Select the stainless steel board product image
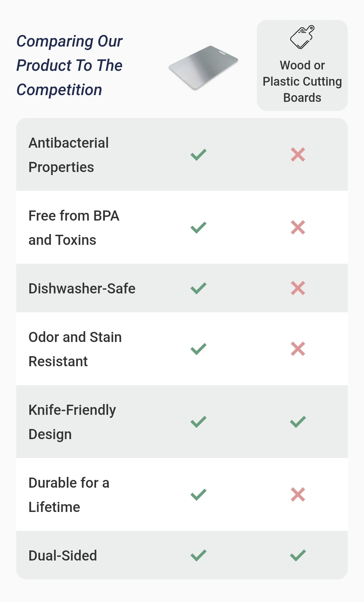 point(203,68)
